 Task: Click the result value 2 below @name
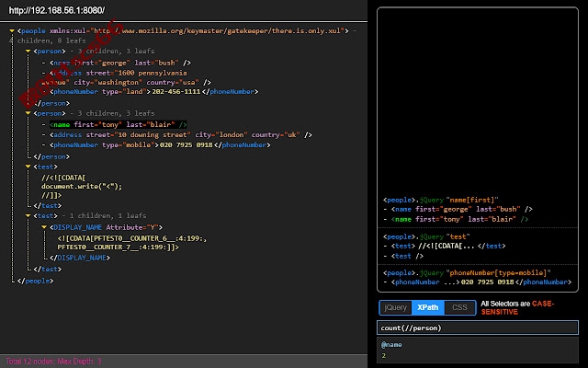click(384, 355)
